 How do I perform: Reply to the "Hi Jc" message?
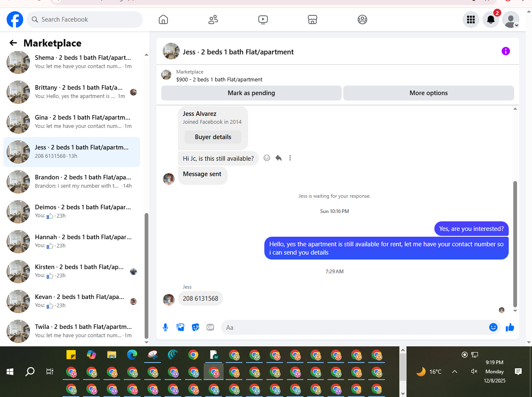(x=278, y=158)
